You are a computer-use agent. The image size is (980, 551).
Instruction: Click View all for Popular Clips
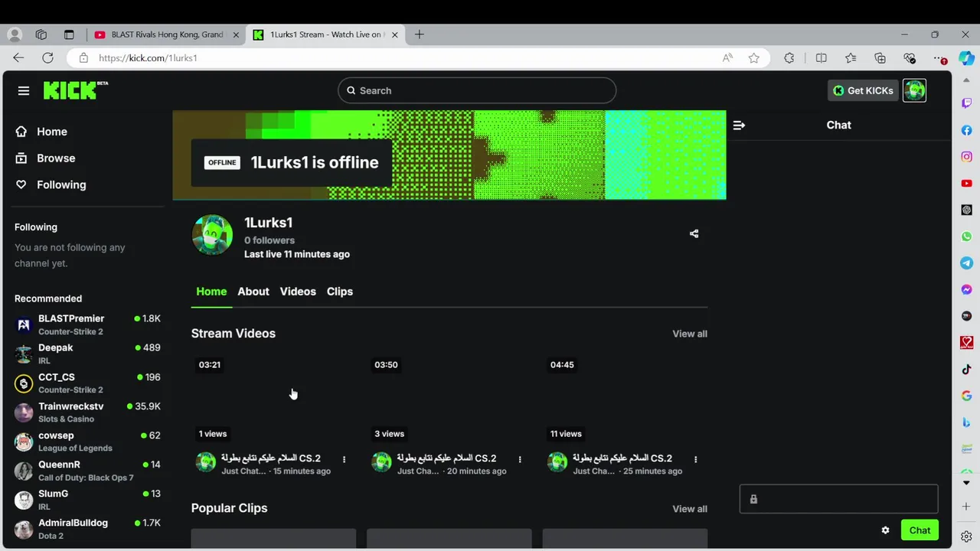(x=690, y=509)
